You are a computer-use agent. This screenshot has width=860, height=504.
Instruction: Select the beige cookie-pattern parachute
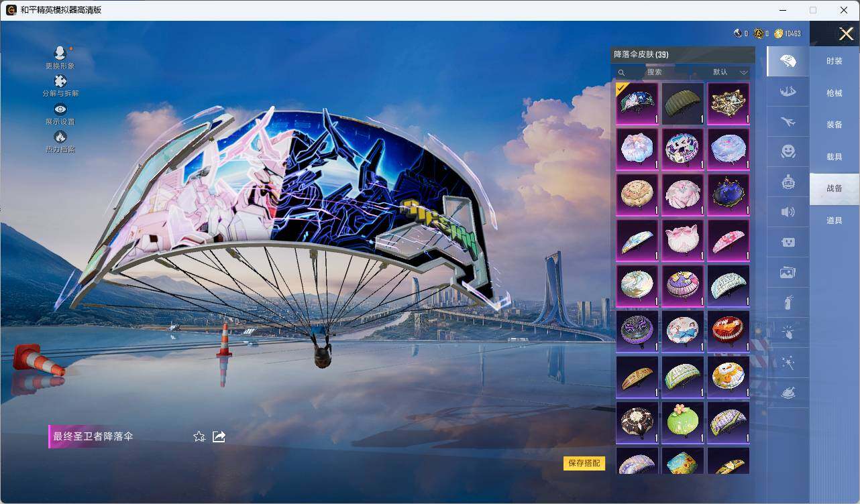[x=637, y=194]
